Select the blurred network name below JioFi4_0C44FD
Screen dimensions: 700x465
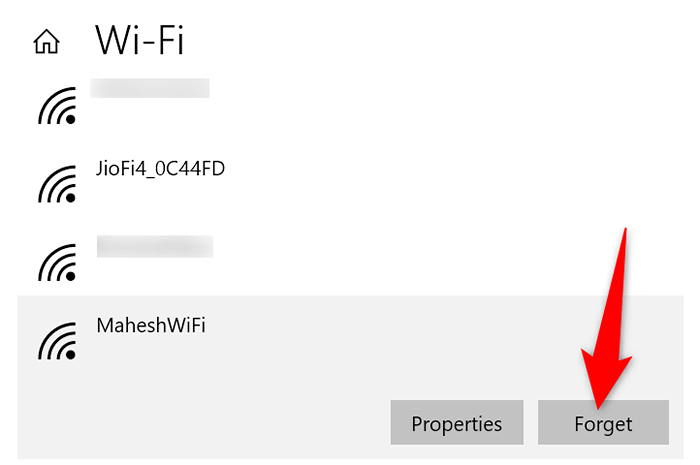pyautogui.click(x=155, y=246)
